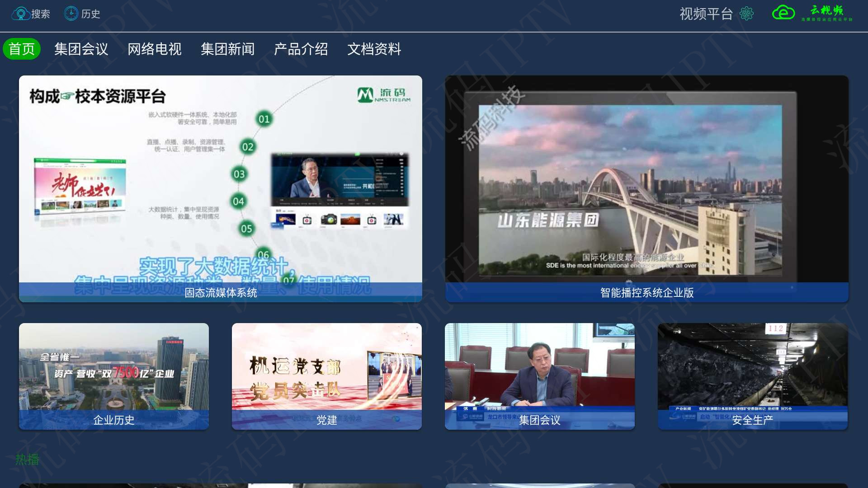
Task: Switch to the 集团会议 tab
Action: click(x=81, y=49)
